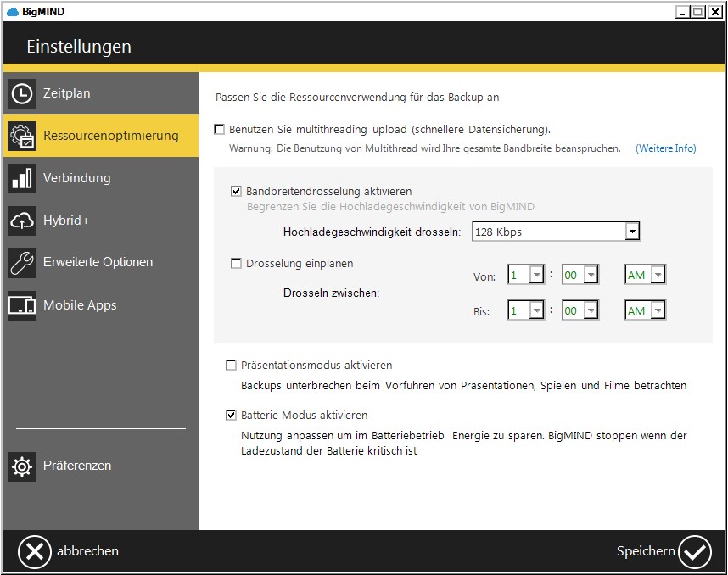Click the 'Drosseln zwischen:' label
This screenshot has height=575, width=728.
coord(332,293)
